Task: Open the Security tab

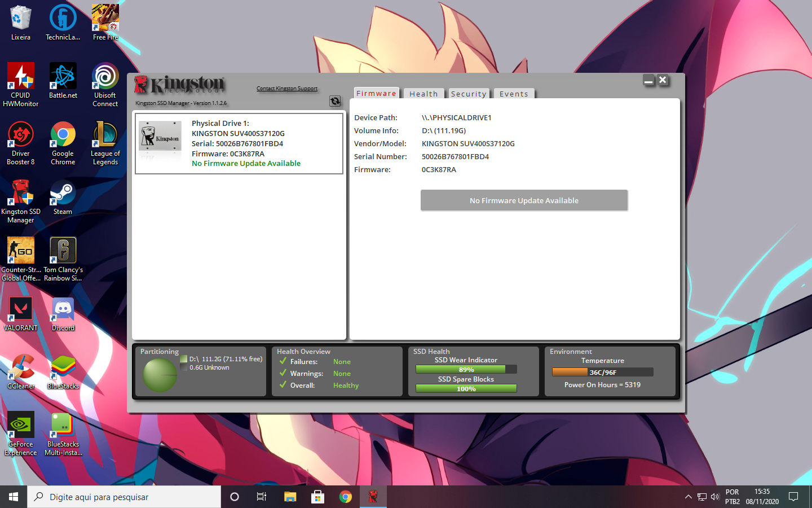Action: click(469, 94)
